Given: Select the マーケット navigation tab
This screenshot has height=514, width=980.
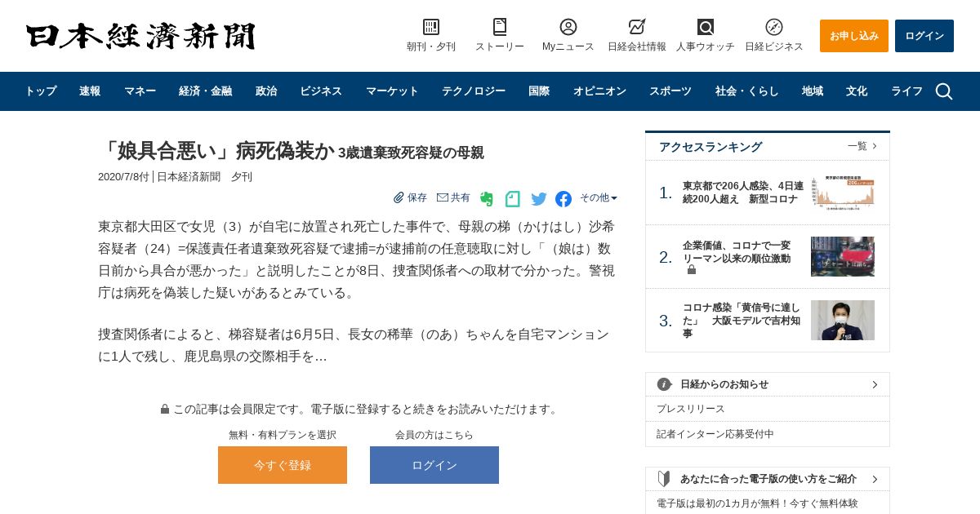Looking at the screenshot, I should (x=392, y=91).
